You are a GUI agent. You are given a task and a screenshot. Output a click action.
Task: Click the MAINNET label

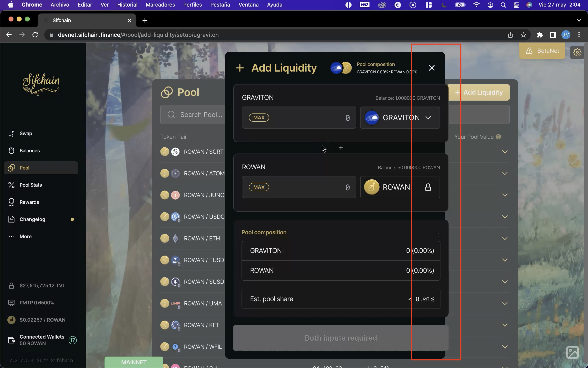coord(134,362)
